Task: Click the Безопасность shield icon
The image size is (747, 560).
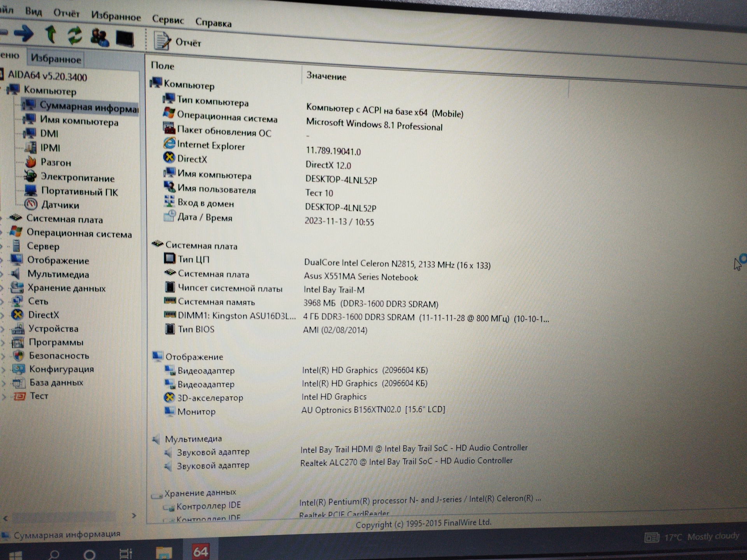Action: [18, 355]
